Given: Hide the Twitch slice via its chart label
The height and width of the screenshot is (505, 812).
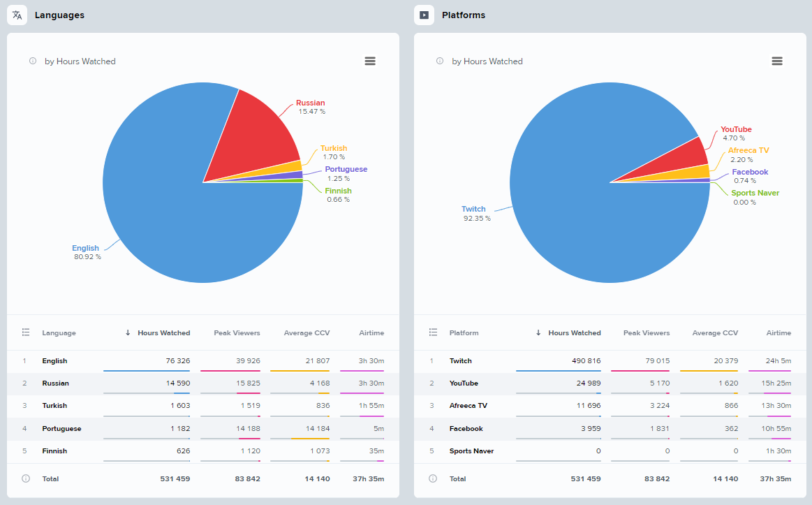Looking at the screenshot, I should (x=473, y=208).
